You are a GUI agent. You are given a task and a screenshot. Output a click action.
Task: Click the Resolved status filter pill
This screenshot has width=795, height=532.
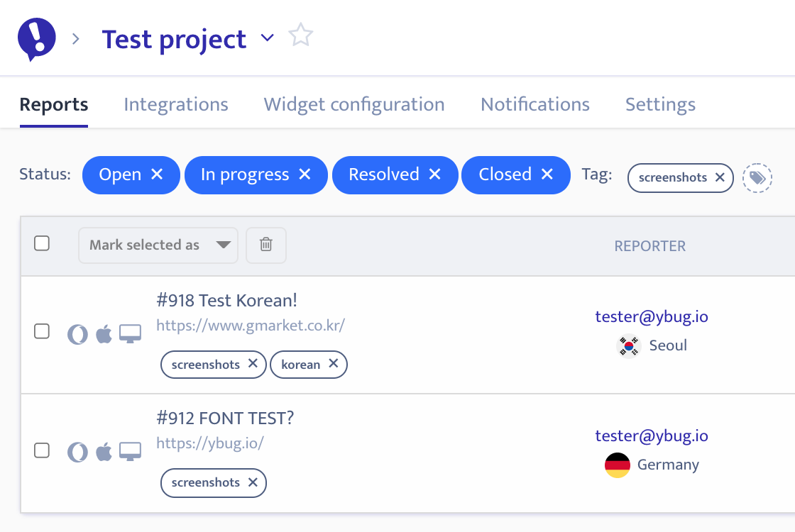(395, 174)
